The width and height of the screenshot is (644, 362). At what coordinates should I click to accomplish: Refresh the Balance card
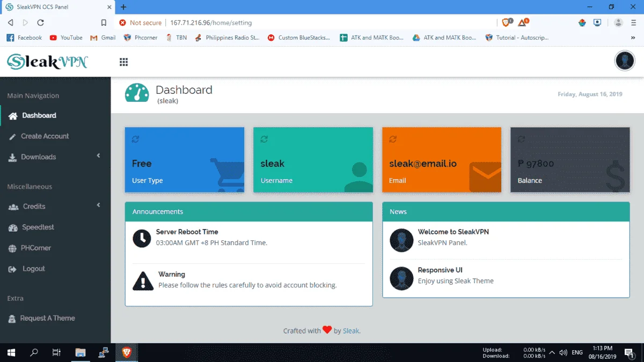(x=521, y=139)
